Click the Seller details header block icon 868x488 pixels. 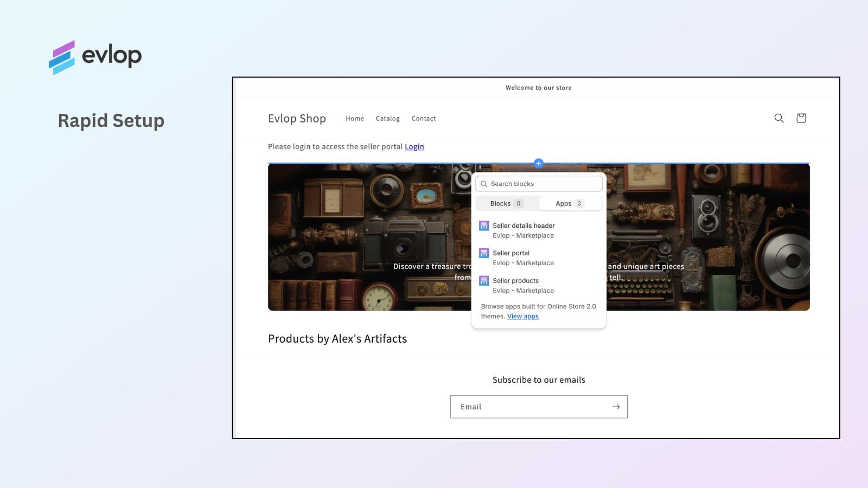pos(484,226)
